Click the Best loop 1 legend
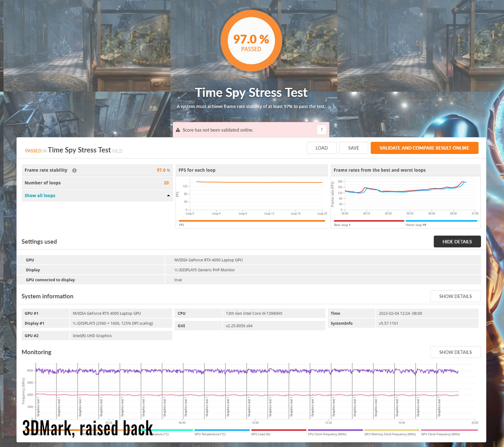 (x=369, y=223)
